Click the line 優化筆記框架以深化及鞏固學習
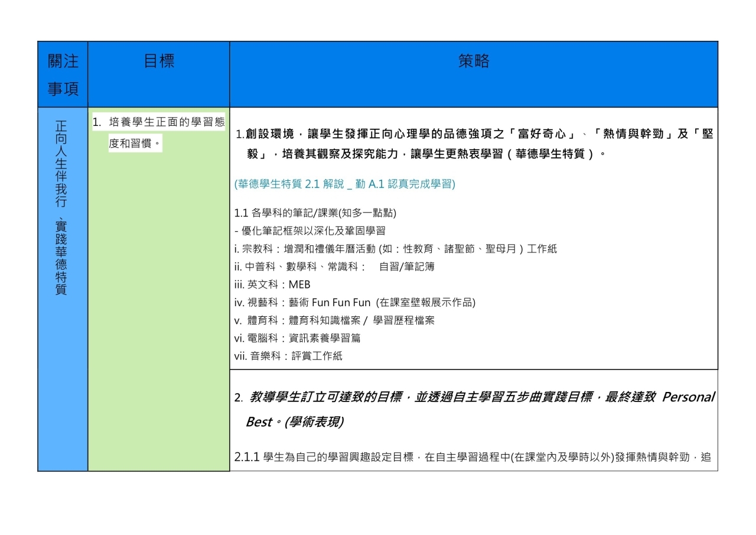 [310, 231]
